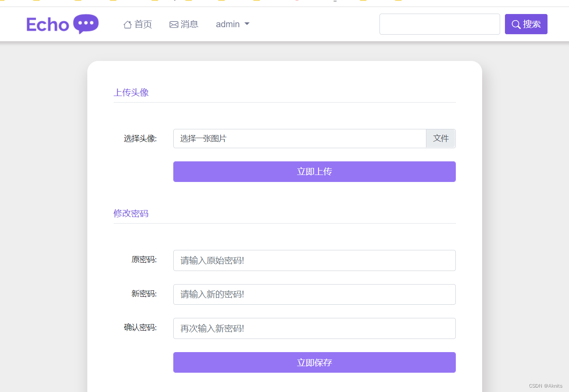Click the 立即保存 save button
The image size is (569, 392).
pyautogui.click(x=315, y=363)
